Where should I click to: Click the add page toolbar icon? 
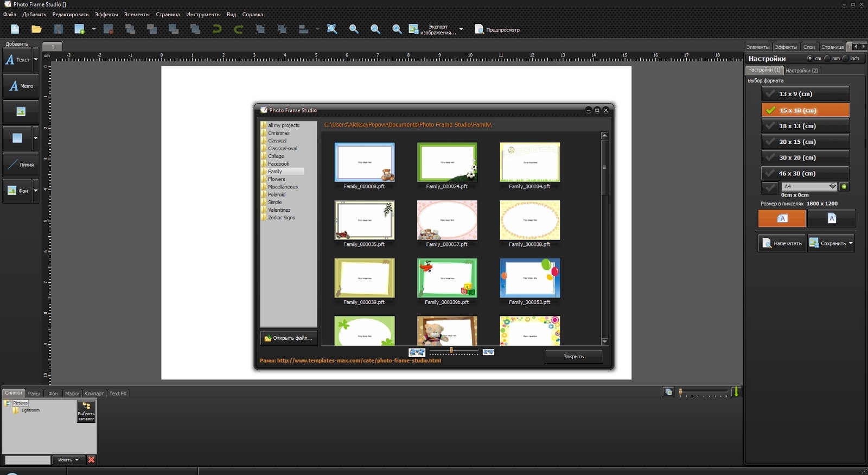(x=80, y=29)
